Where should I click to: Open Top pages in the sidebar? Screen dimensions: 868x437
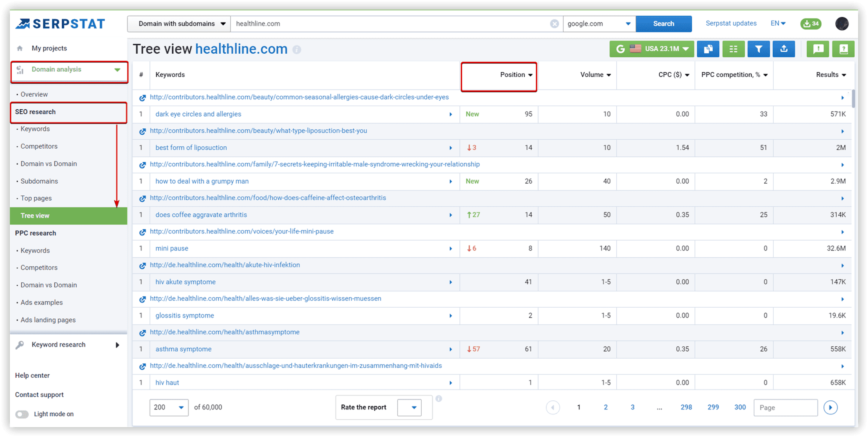click(36, 198)
